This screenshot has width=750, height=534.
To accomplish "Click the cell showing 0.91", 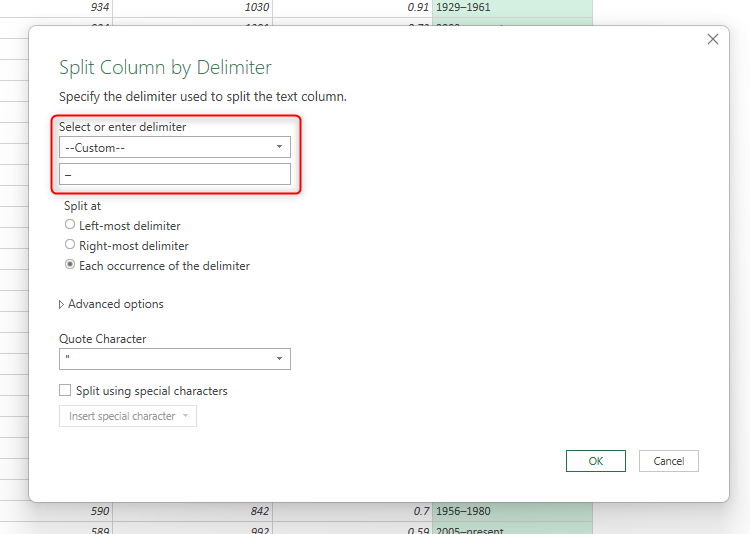I will pyautogui.click(x=352, y=7).
